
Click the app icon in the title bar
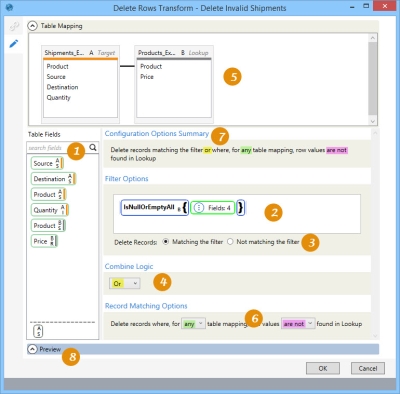[x=10, y=7]
